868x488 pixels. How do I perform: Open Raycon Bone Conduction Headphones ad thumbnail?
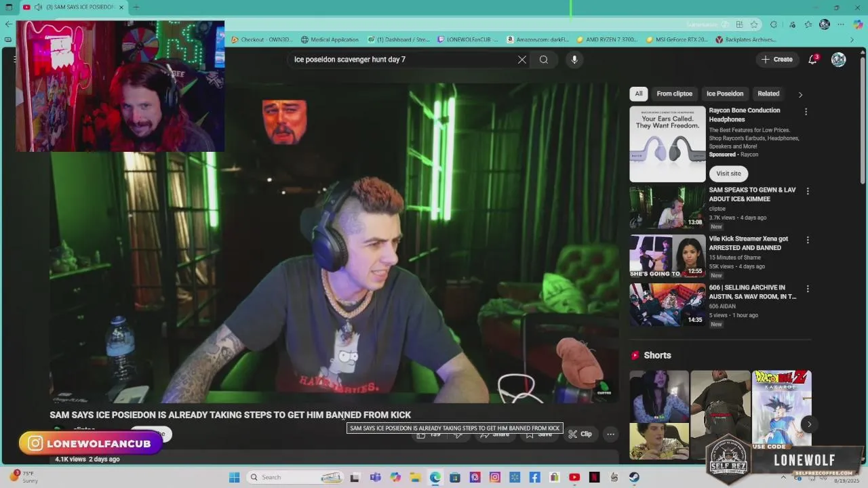pyautogui.click(x=667, y=144)
